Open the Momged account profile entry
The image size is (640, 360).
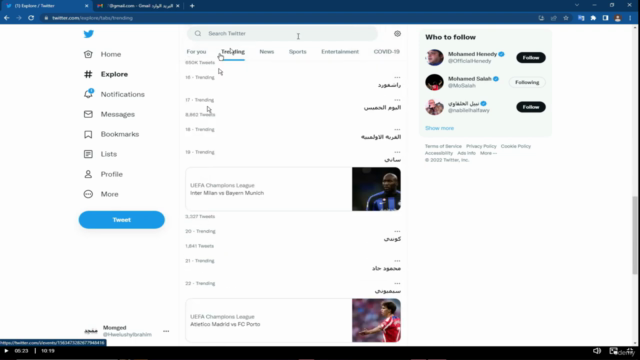tap(121, 331)
